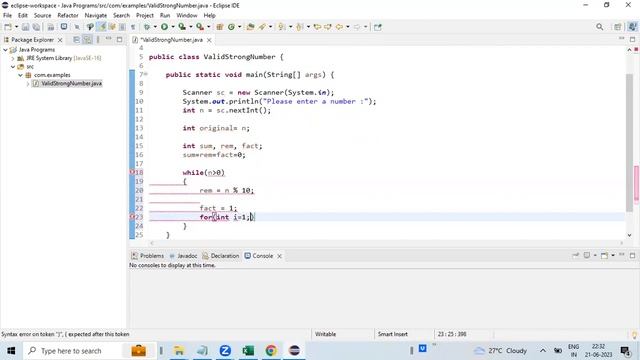This screenshot has width=640, height=360.
Task: Click Last Edit Location arrow icon
Action: 317,27
